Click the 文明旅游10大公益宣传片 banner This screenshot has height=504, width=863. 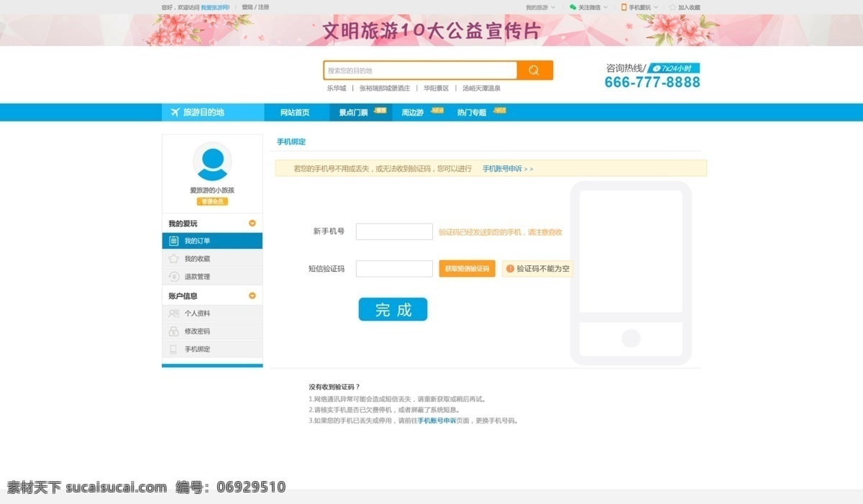point(431,31)
